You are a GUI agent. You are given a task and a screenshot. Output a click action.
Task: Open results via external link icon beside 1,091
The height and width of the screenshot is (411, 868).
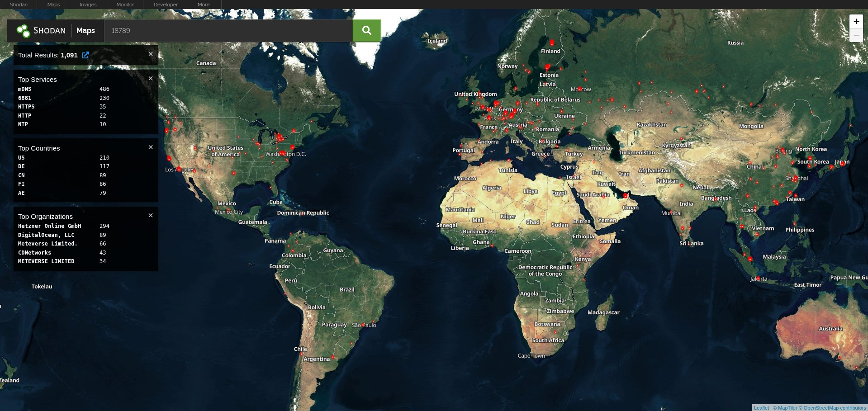[85, 55]
